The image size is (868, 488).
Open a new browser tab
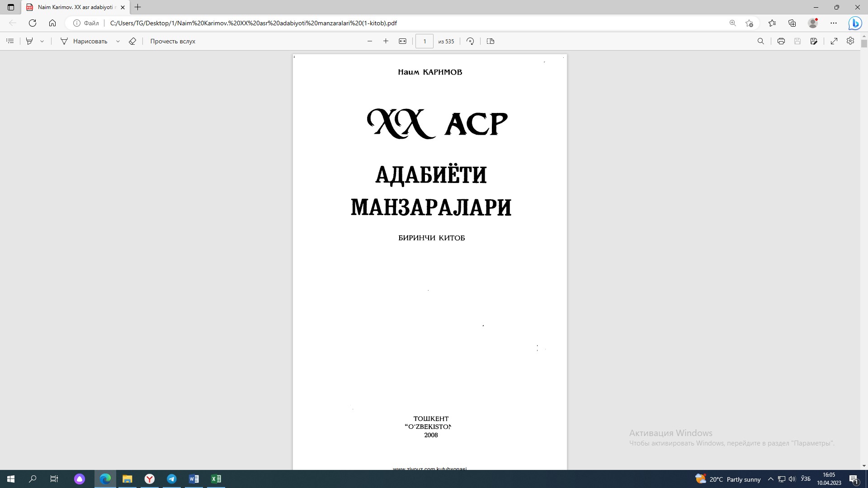(x=138, y=7)
